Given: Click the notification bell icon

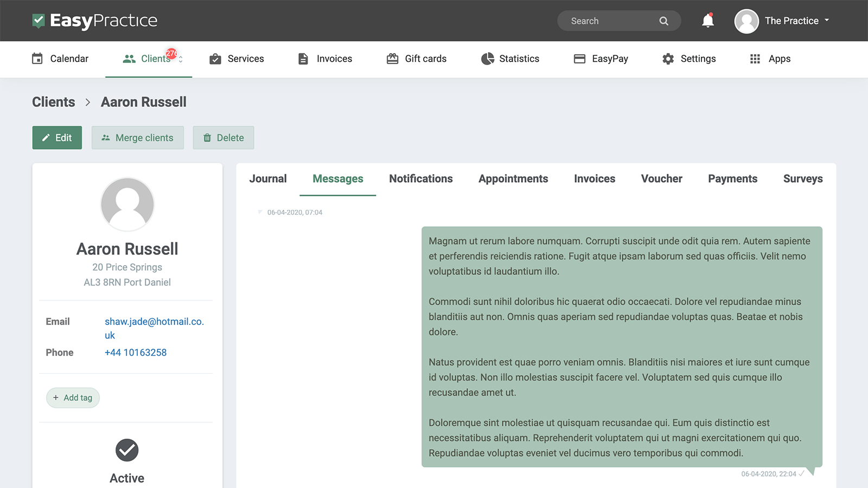Looking at the screenshot, I should click(x=707, y=20).
